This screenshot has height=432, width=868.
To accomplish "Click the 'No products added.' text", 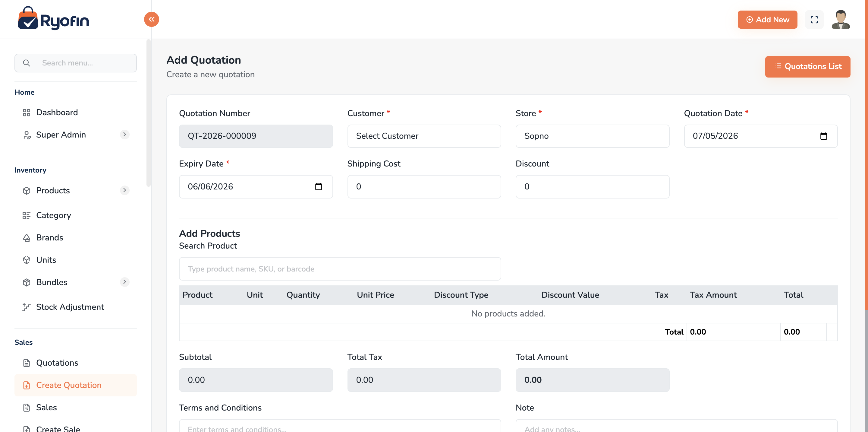I will (508, 314).
